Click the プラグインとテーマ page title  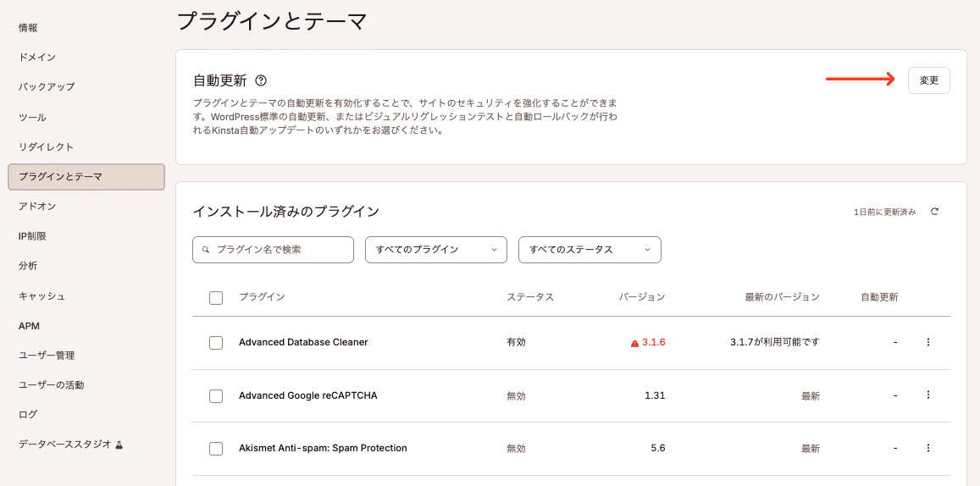click(x=272, y=21)
